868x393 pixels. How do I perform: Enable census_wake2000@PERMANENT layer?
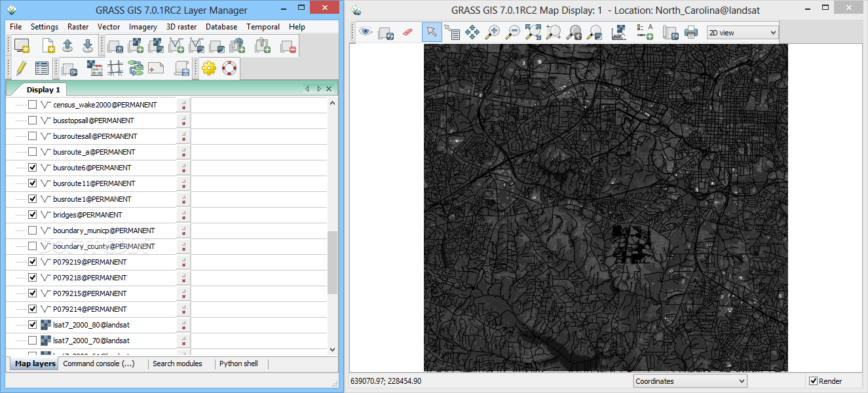coord(33,105)
